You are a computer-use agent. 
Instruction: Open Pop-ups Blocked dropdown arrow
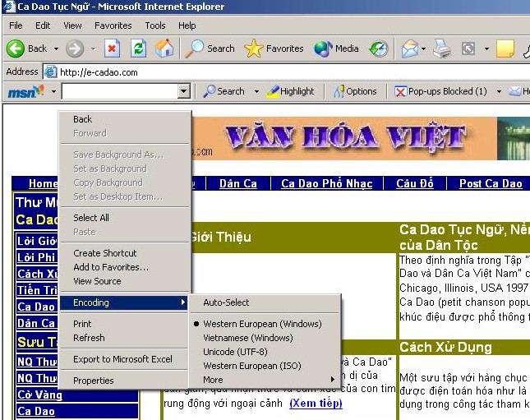point(499,91)
